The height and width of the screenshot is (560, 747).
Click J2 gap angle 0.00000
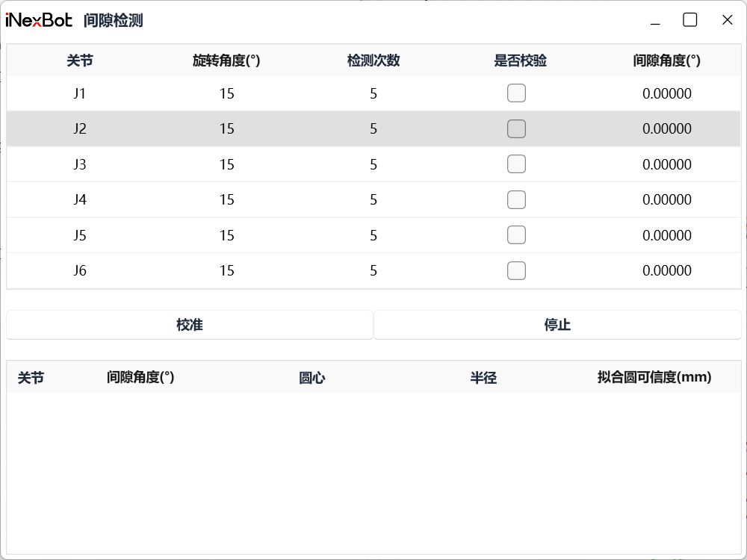pyautogui.click(x=667, y=128)
